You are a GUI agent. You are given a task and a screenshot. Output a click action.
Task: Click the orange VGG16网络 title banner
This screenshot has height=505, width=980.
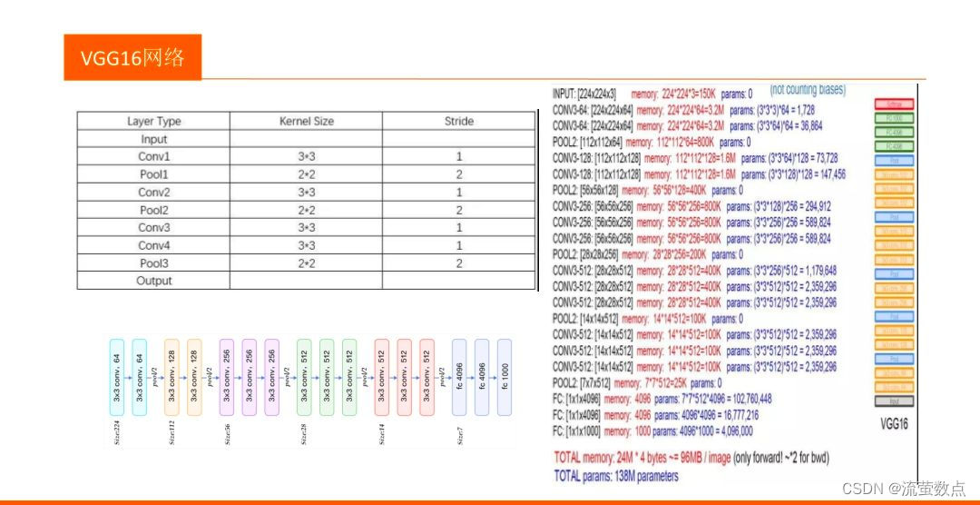click(132, 57)
